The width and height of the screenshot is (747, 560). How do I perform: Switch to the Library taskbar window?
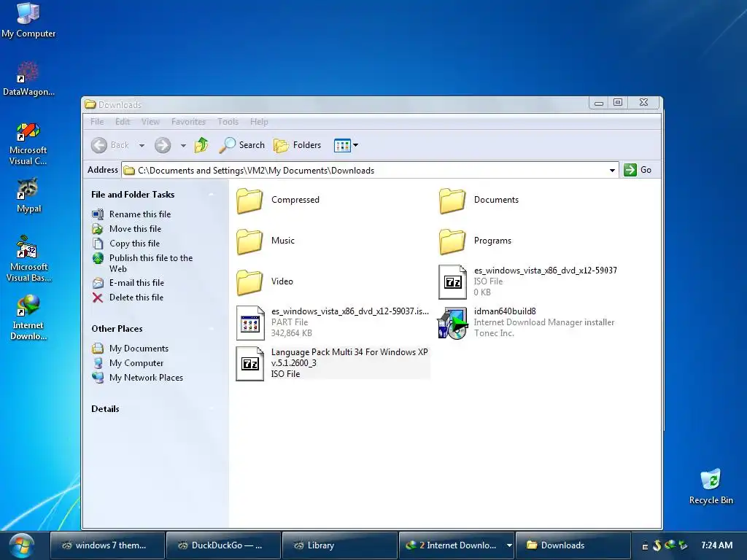point(339,545)
